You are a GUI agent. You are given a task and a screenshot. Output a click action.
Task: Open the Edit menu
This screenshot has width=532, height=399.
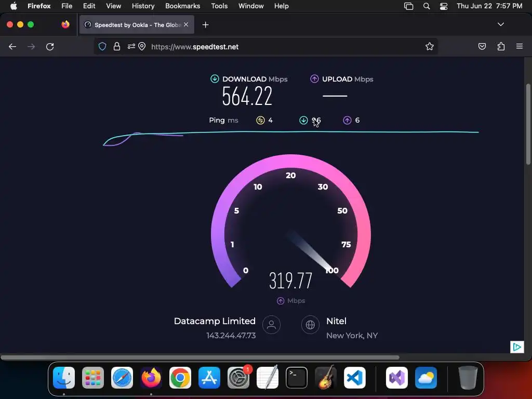click(89, 6)
